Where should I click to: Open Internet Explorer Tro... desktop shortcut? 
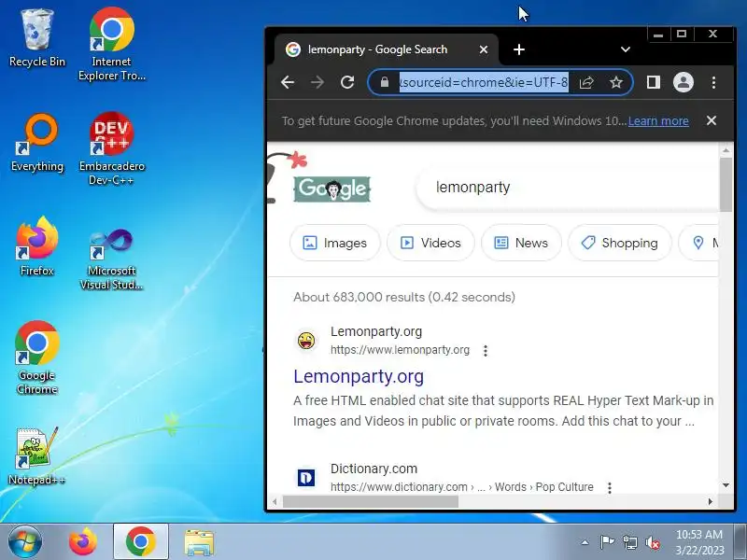[111, 43]
